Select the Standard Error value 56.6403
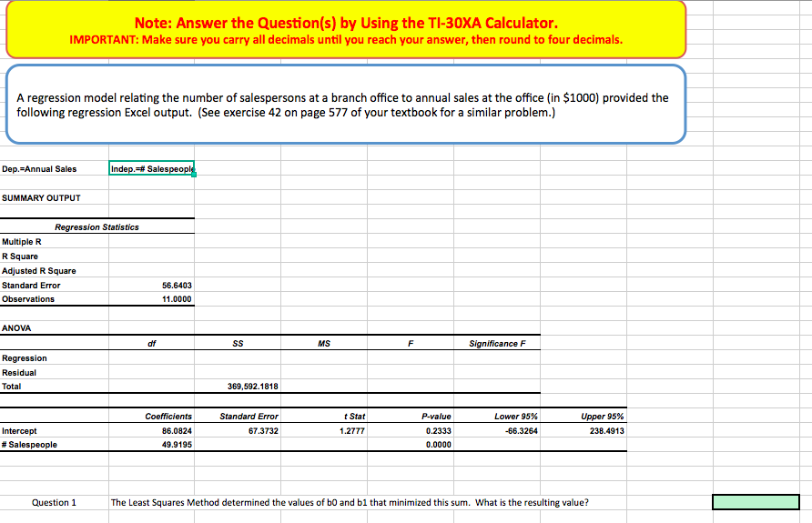 click(x=177, y=285)
